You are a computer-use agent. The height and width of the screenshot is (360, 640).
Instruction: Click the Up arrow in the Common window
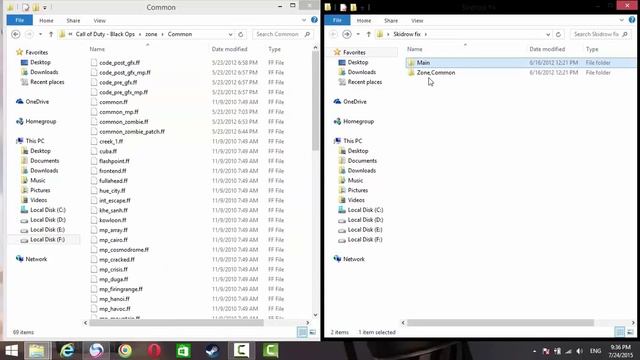pyautogui.click(x=51, y=34)
